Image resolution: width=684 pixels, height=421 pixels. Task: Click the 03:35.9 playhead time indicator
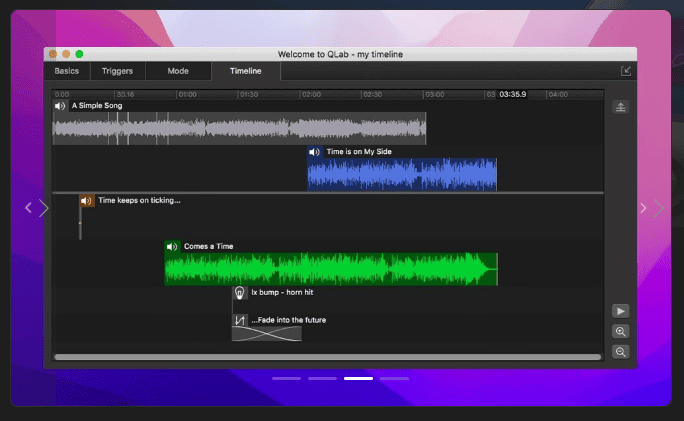tap(513, 94)
